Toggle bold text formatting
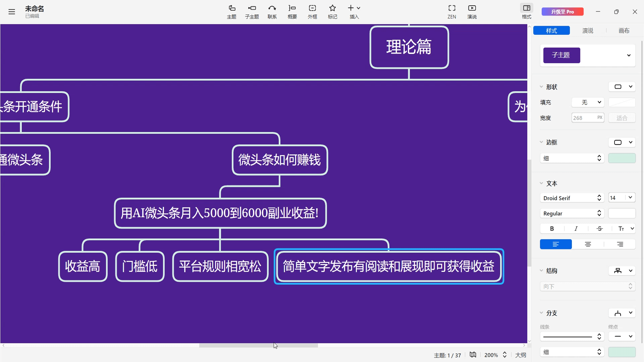Viewport: 644px width, 362px height. click(552, 229)
